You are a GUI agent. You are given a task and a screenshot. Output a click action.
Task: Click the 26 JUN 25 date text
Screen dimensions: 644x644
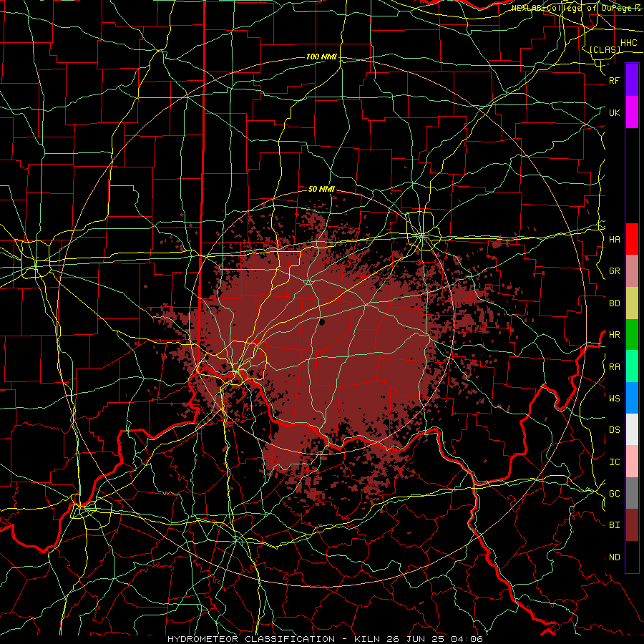418,639
